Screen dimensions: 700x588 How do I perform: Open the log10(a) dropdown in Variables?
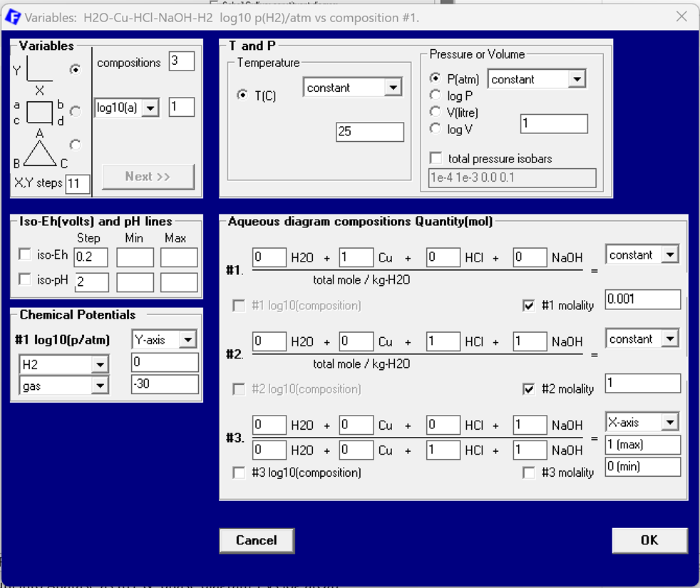click(x=150, y=108)
